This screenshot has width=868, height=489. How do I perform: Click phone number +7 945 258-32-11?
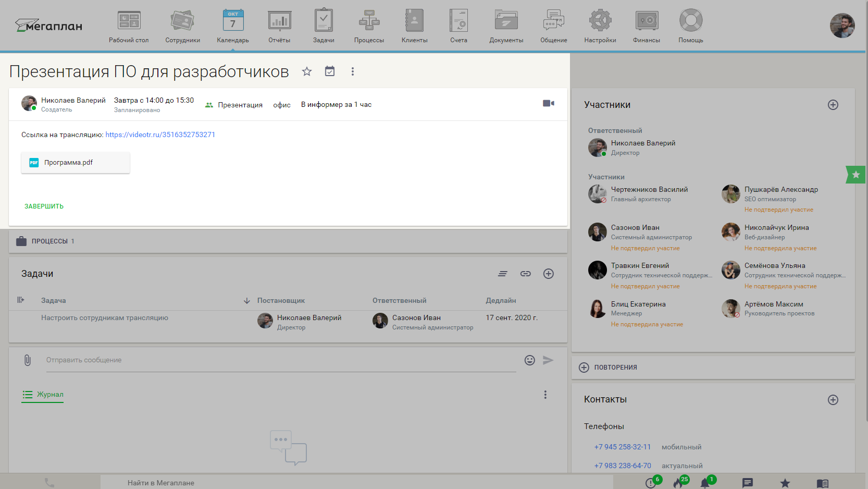click(x=623, y=447)
